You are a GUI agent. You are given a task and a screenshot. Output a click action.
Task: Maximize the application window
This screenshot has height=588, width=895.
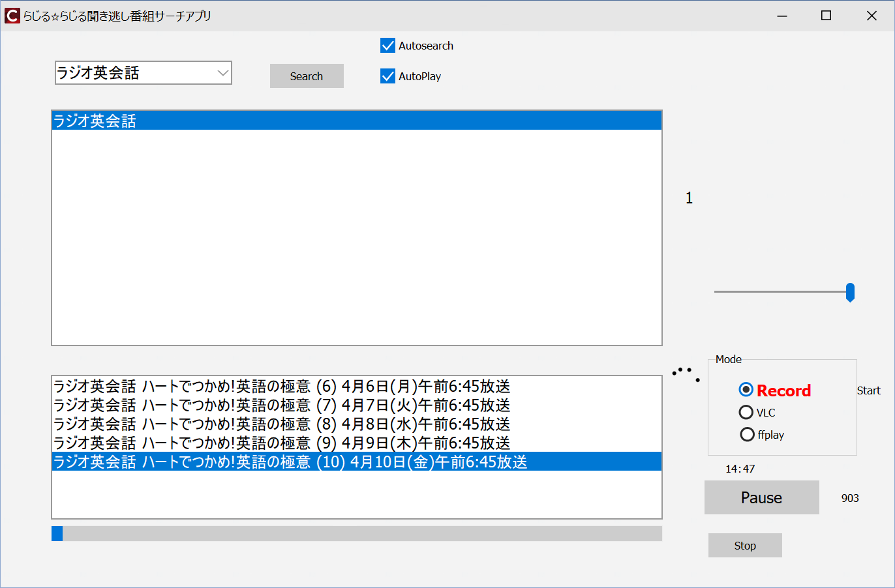826,16
